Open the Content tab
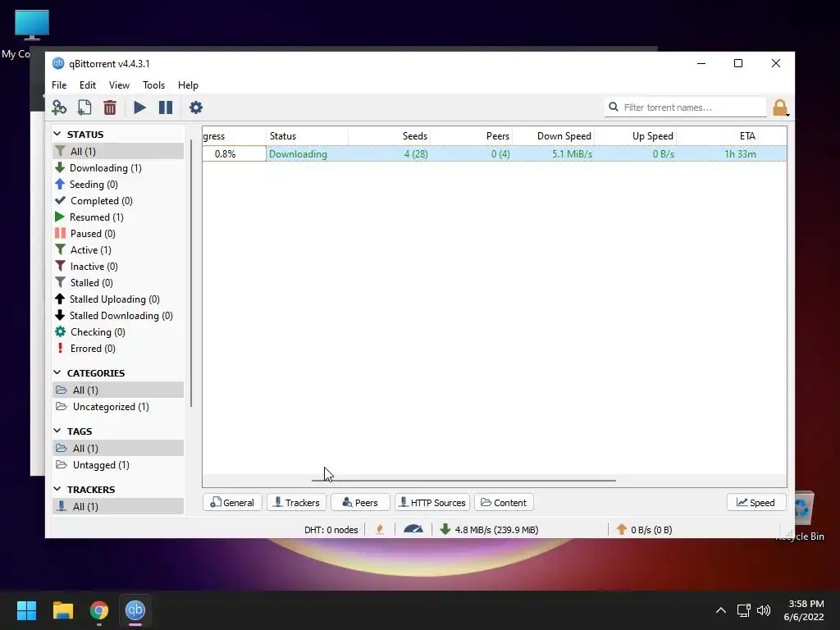This screenshot has height=630, width=840. [x=504, y=503]
